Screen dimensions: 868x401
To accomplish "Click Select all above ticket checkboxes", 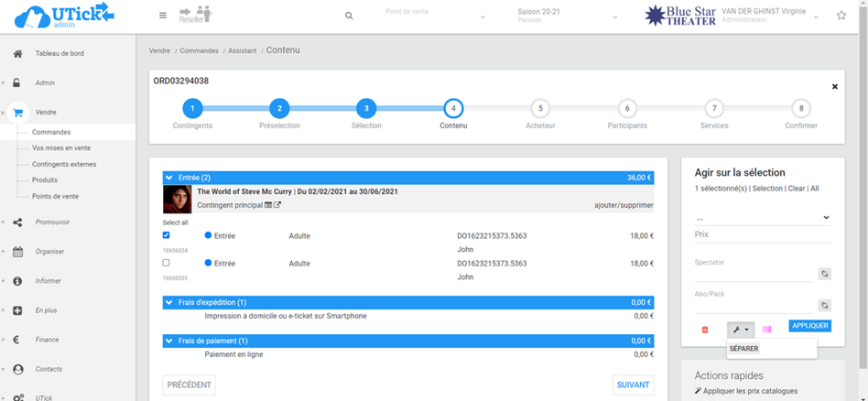I will pos(175,222).
